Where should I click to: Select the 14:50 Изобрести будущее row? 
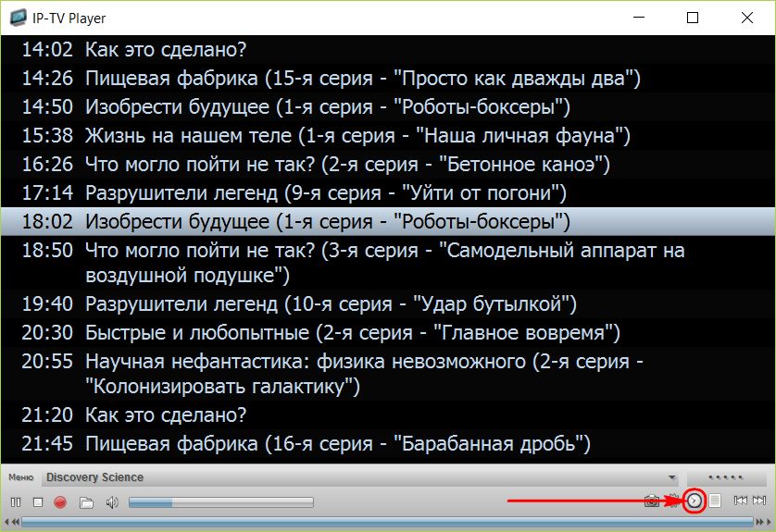click(x=388, y=106)
